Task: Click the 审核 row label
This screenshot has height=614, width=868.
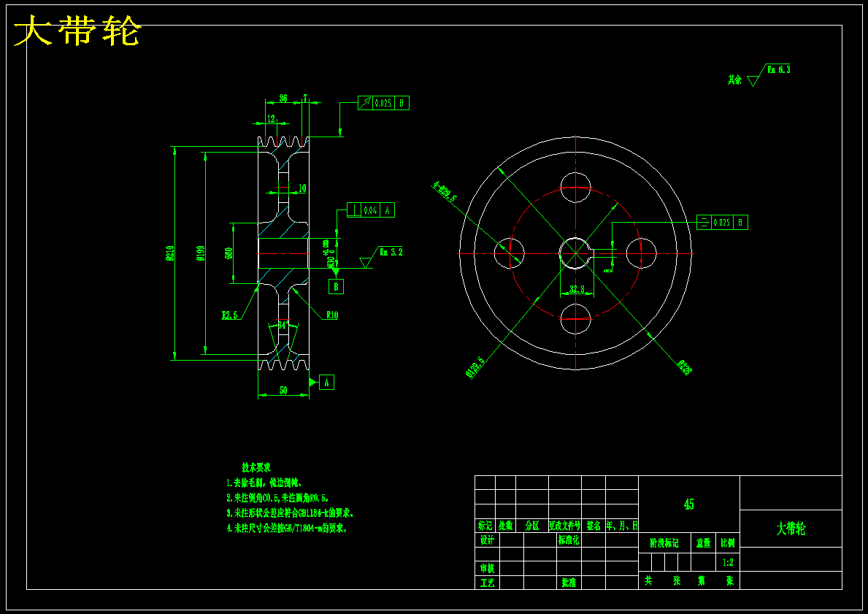Action: pyautogui.click(x=487, y=568)
